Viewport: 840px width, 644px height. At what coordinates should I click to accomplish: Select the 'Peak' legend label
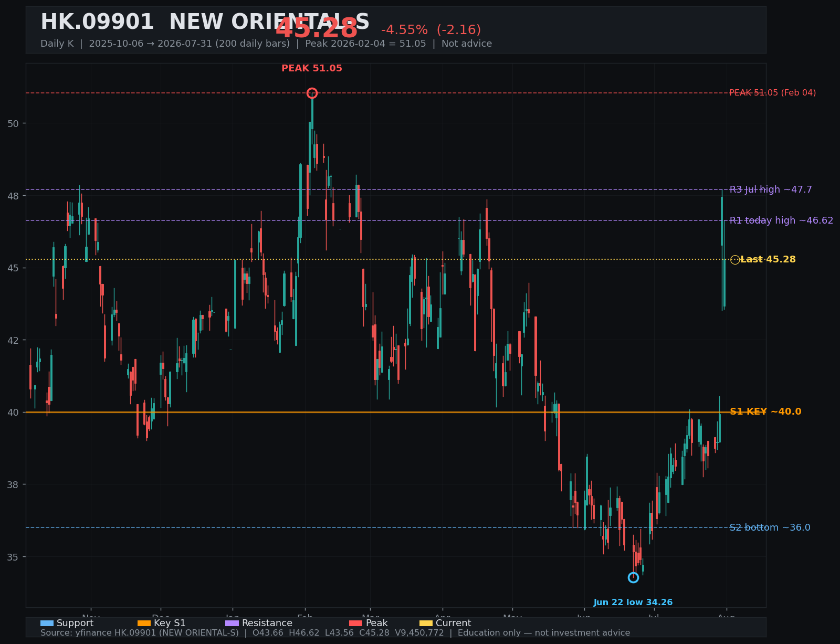pyautogui.click(x=377, y=623)
